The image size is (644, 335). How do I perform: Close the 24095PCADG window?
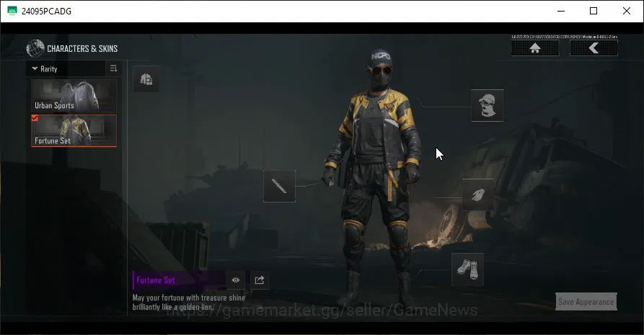(x=627, y=11)
